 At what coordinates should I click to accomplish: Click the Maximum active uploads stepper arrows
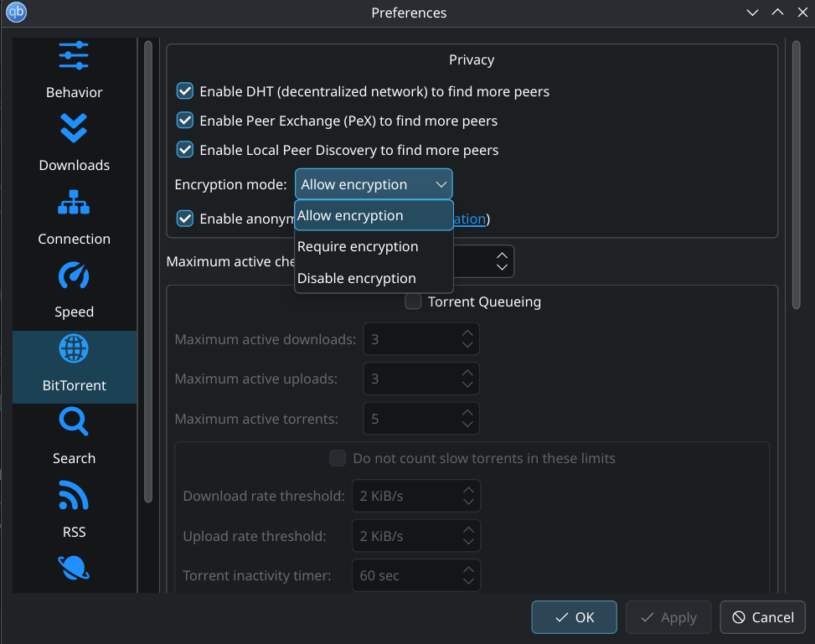point(467,379)
